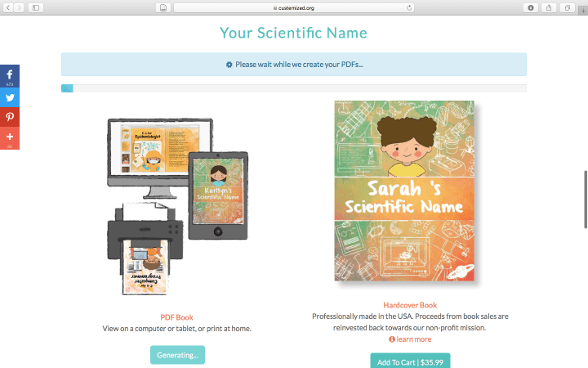Click the customized.org address bar
Viewport: 588px width, 368px height.
coord(294,8)
